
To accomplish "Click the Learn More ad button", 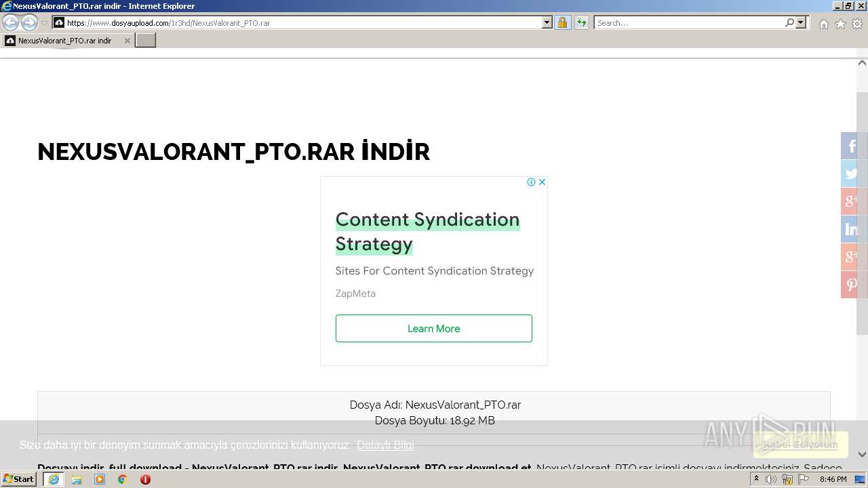I will 434,328.
